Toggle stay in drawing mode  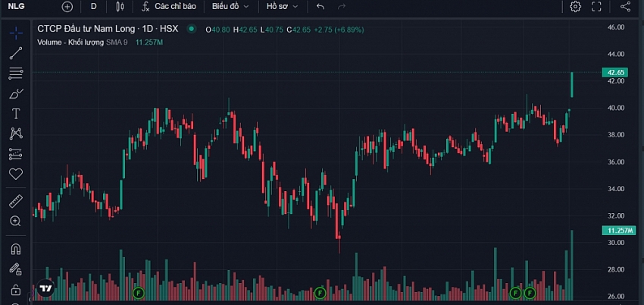(16, 269)
